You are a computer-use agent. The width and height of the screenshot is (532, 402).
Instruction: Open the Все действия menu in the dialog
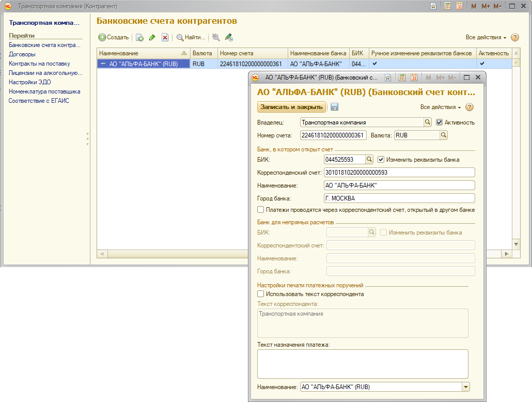440,107
